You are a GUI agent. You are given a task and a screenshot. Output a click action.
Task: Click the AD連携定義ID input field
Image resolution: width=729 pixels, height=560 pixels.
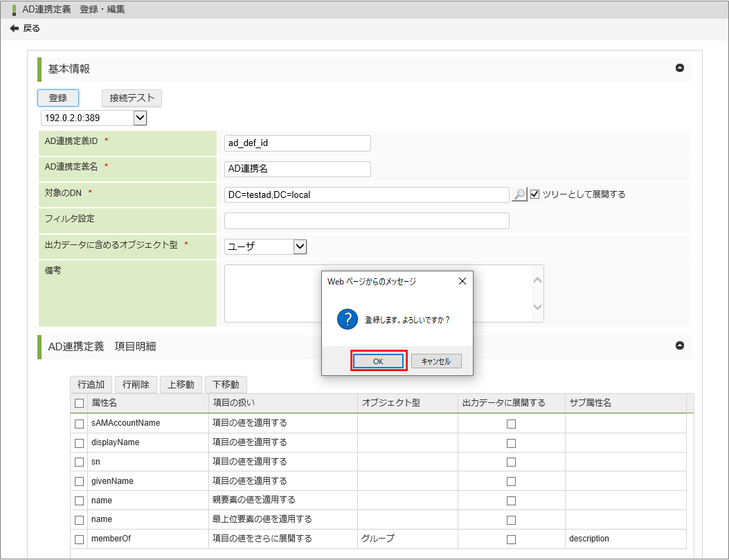pyautogui.click(x=298, y=143)
